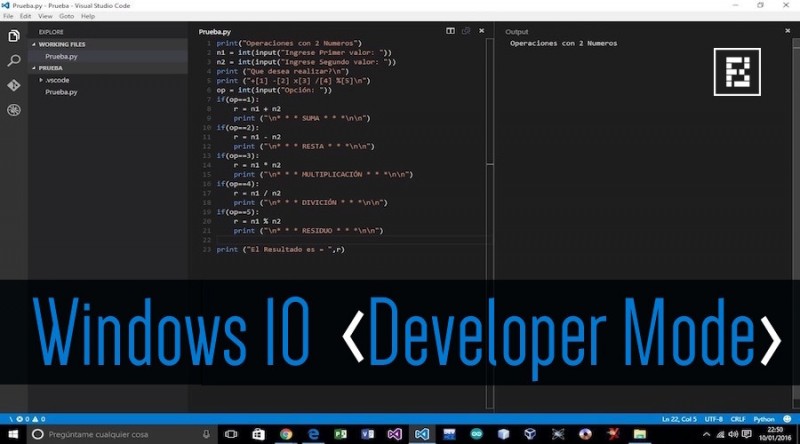800x444 pixels.
Task: Switch to Visual Studio Code taskbar icon
Action: (422, 434)
